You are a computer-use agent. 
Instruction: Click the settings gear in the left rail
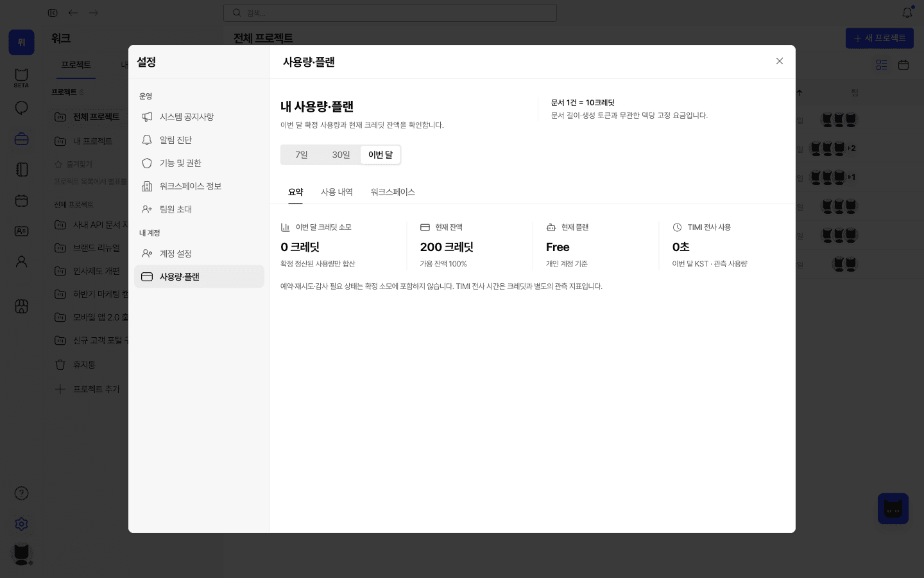pos(21,524)
